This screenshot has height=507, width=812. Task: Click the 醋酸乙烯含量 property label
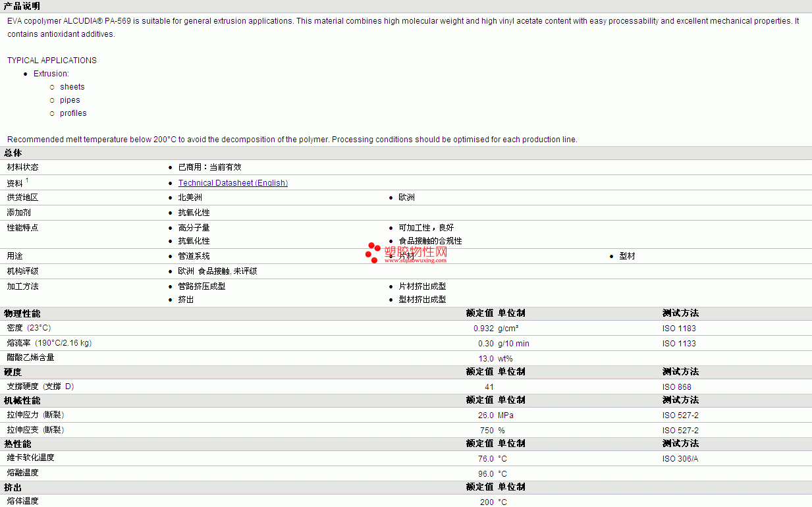coord(31,358)
